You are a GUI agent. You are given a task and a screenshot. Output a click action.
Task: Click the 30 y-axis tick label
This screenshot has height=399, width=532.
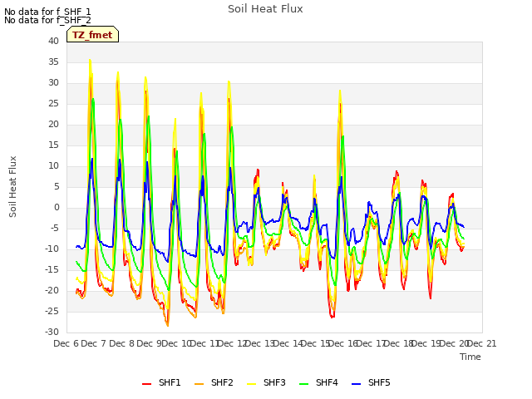click(x=53, y=83)
